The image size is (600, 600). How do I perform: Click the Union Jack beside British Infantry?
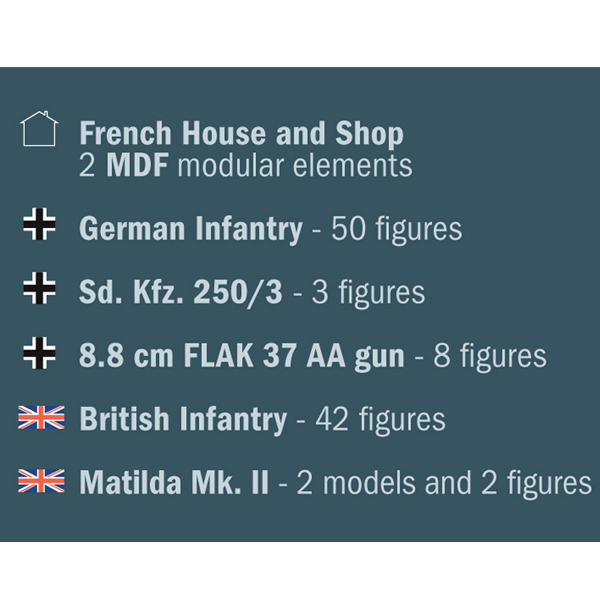coord(41,417)
